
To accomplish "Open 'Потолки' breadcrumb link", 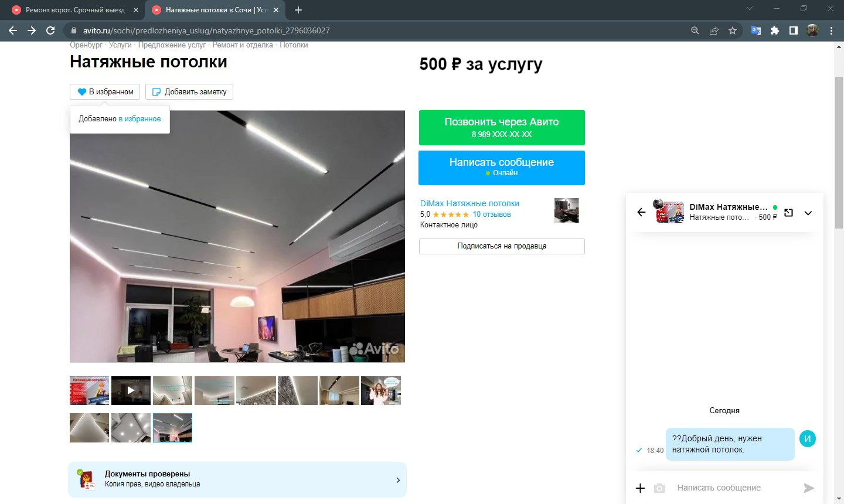I will pyautogui.click(x=294, y=45).
